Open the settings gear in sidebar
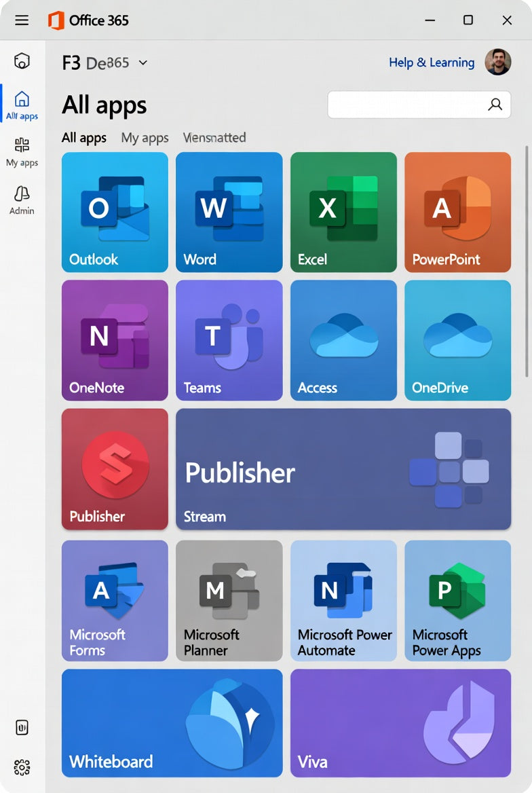This screenshot has width=532, height=793. 22,767
